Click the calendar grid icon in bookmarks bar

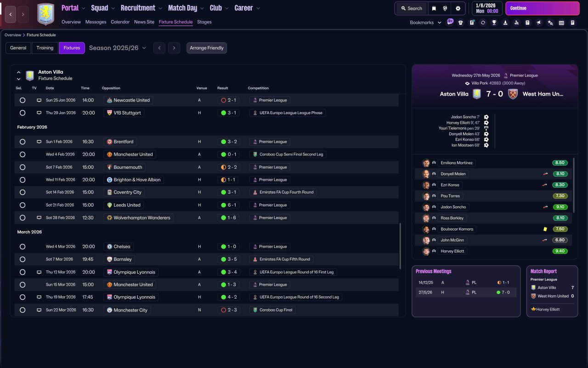(x=561, y=23)
